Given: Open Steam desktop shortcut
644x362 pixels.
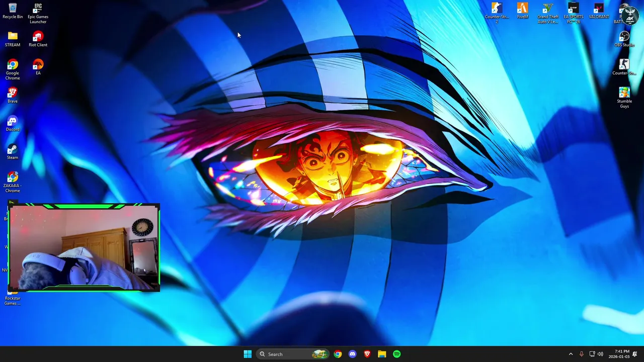Looking at the screenshot, I should (13, 151).
